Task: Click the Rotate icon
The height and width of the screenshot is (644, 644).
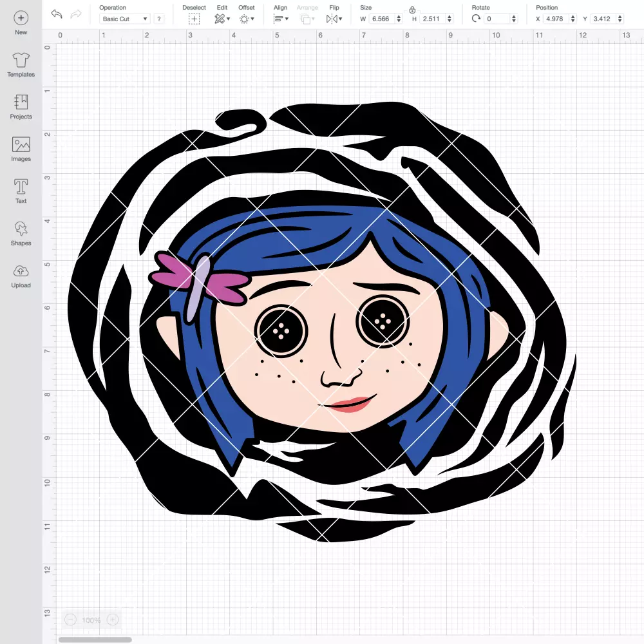Action: [x=476, y=19]
